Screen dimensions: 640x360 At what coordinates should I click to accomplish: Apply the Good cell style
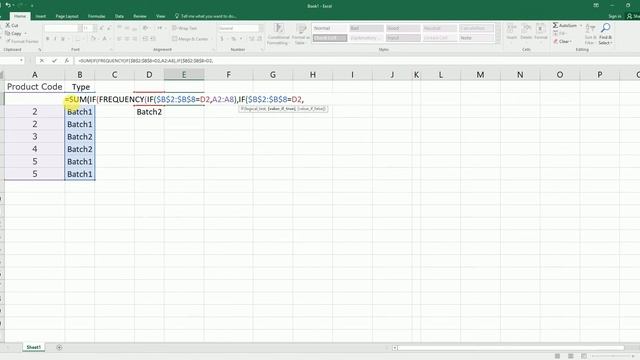403,28
